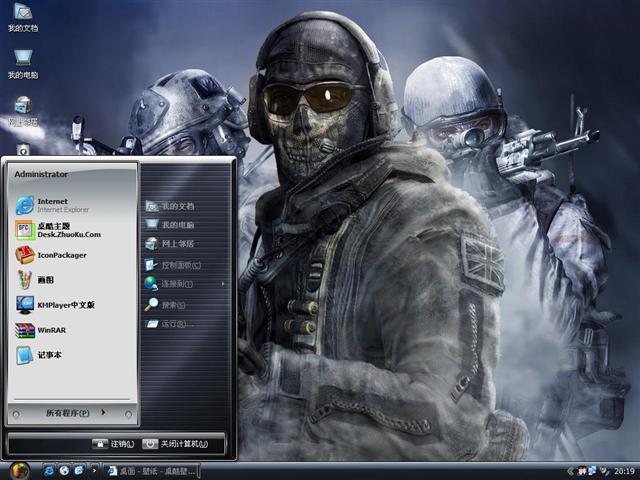This screenshot has height=480, width=640.
Task: Launch Internet Explorer from the quick launch bar
Action: [48, 471]
